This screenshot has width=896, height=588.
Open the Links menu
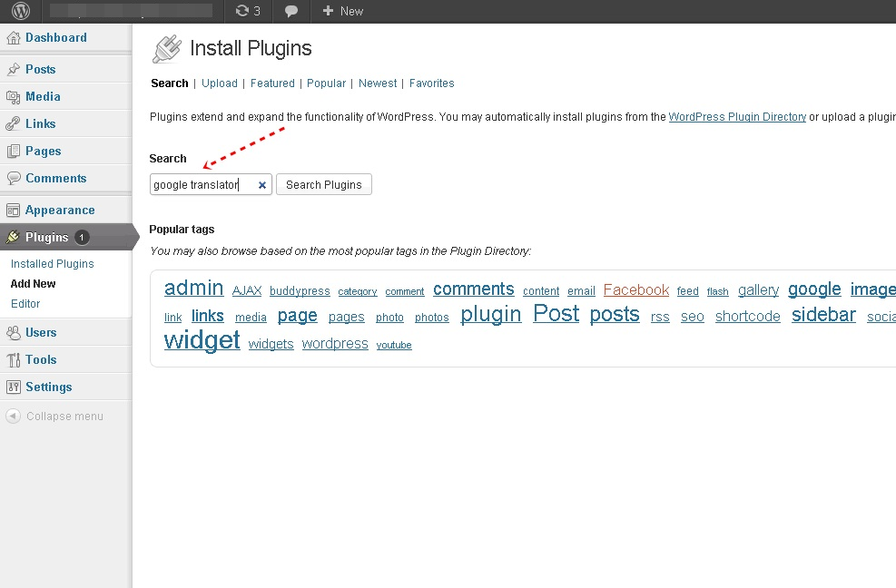41,123
